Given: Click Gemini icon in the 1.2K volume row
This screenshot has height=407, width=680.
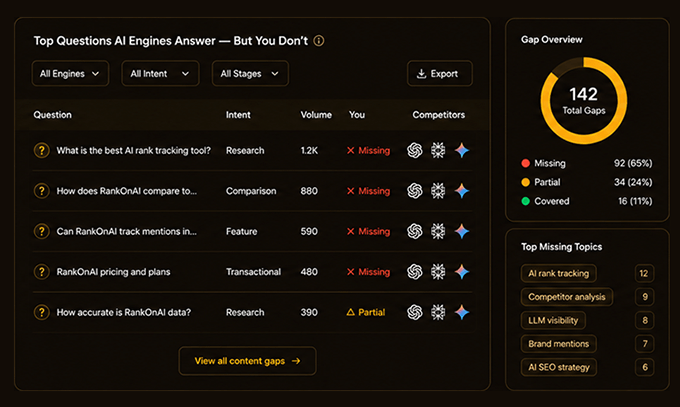Looking at the screenshot, I should (x=462, y=151).
